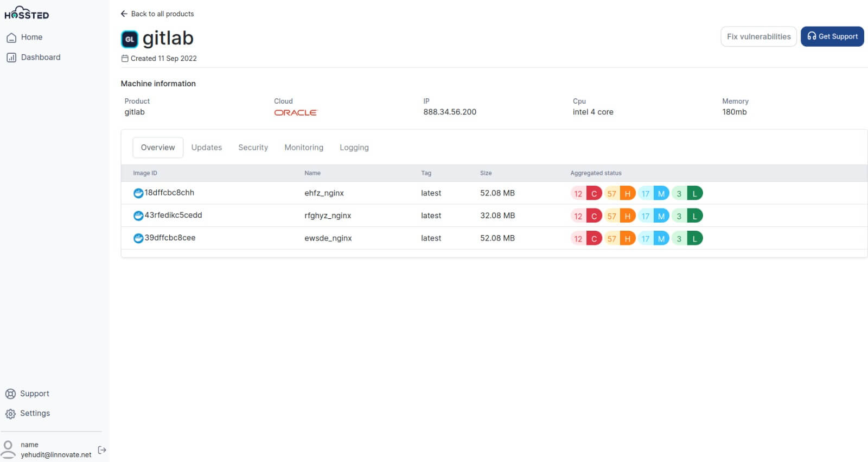868x462 pixels.
Task: Select image ID 43rfedikc5cedd
Action: (173, 216)
